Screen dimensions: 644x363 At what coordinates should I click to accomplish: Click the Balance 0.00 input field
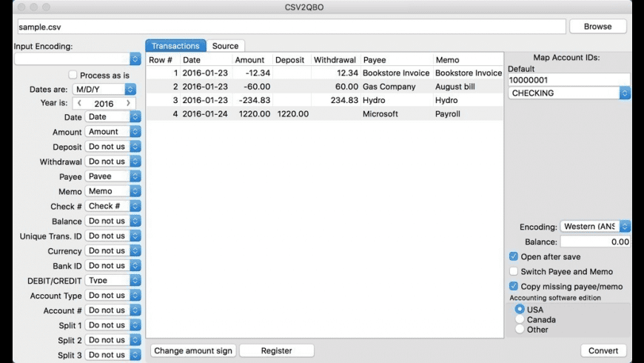pos(595,242)
